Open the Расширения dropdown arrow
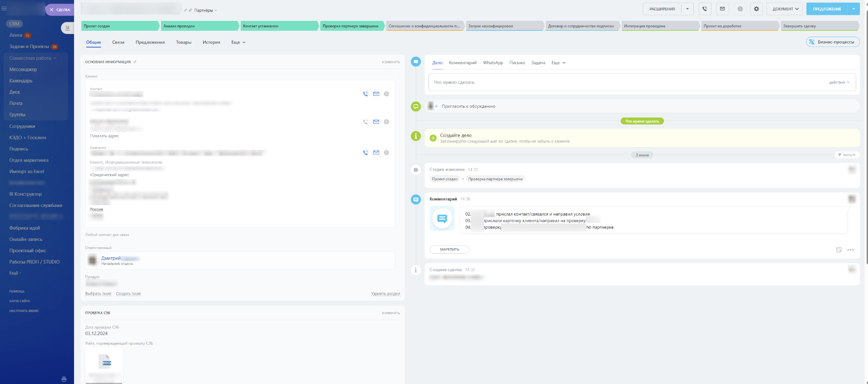 click(x=687, y=9)
